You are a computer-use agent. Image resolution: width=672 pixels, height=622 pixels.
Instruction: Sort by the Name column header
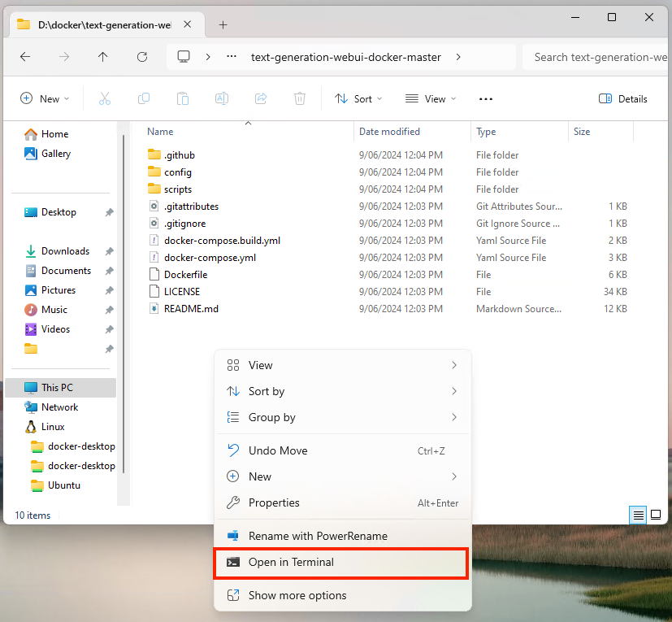(x=160, y=132)
